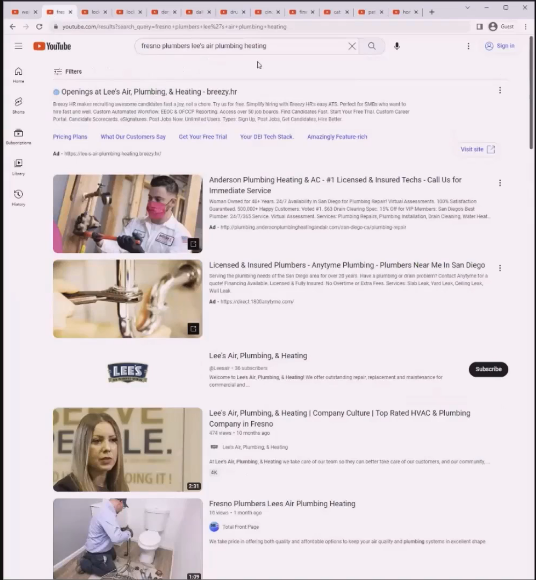This screenshot has height=580, width=536.
Task: Click the page vertical scrollbar
Action: click(x=532, y=92)
